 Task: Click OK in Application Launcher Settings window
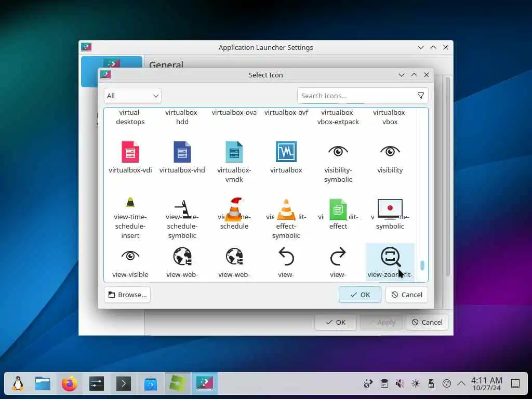[x=336, y=322]
